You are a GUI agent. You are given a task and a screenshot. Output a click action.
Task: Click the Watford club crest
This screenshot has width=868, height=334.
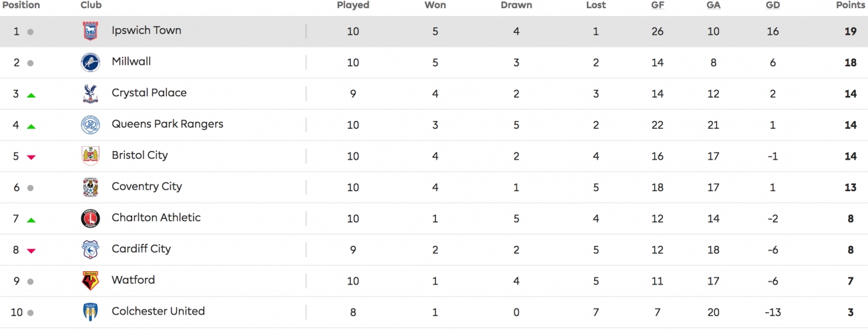[x=90, y=281]
